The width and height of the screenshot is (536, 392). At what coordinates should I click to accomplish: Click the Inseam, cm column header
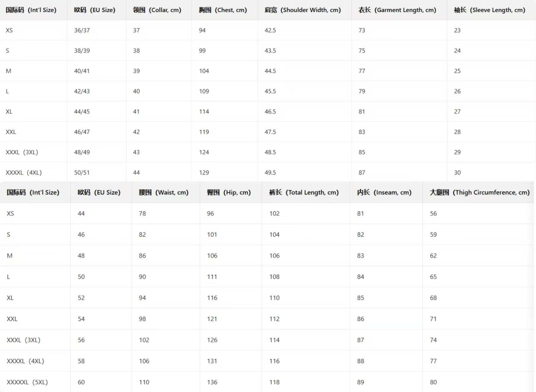(384, 192)
